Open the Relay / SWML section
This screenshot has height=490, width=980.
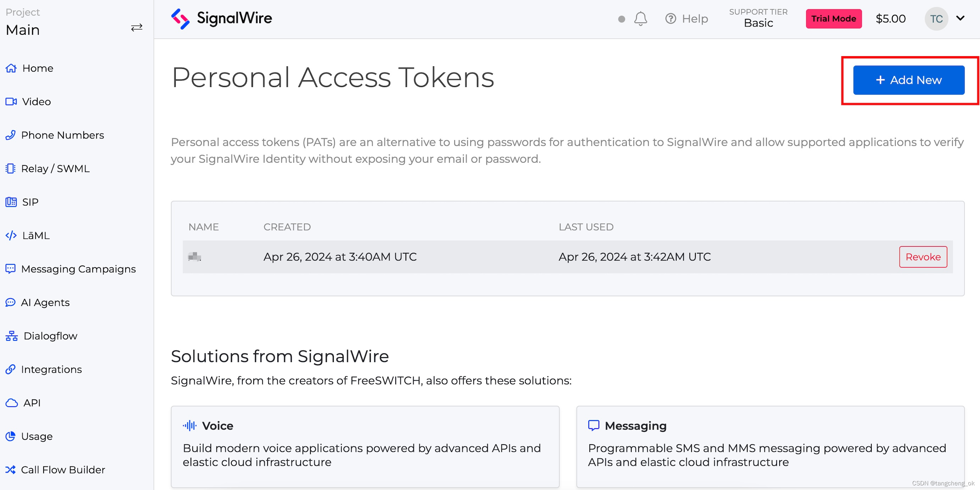55,168
